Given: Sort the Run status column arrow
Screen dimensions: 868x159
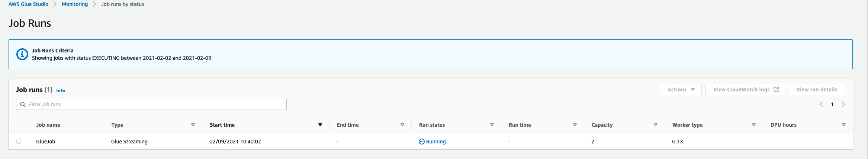Looking at the screenshot, I should point(492,125).
